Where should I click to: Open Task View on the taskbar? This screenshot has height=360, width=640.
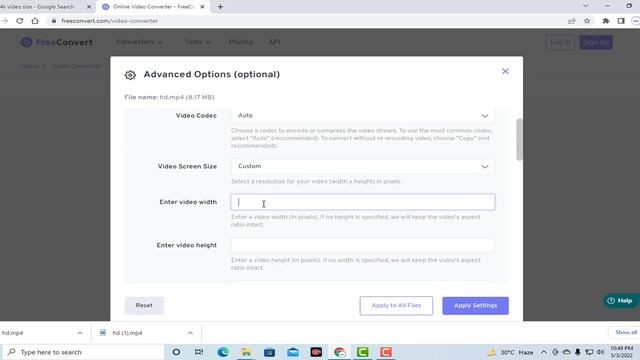[x=199, y=352]
